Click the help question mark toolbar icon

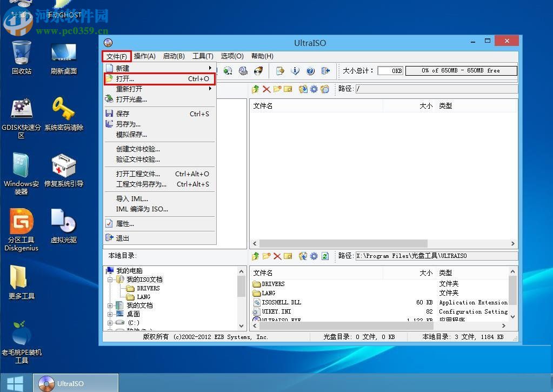click(310, 71)
